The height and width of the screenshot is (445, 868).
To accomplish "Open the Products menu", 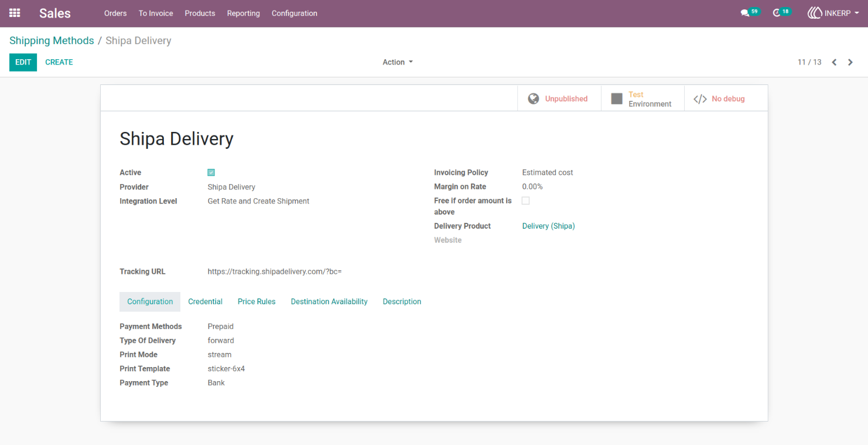I will click(x=200, y=13).
